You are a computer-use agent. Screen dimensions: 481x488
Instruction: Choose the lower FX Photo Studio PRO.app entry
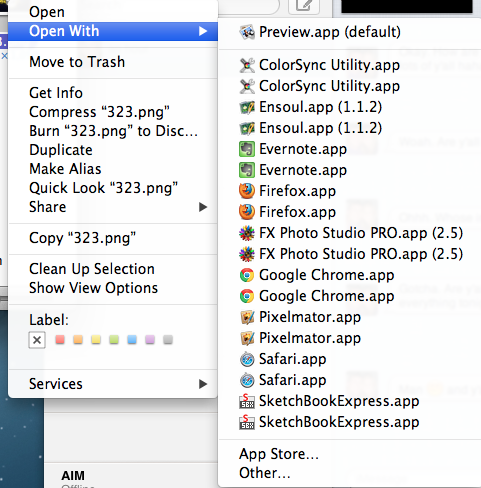(x=349, y=254)
